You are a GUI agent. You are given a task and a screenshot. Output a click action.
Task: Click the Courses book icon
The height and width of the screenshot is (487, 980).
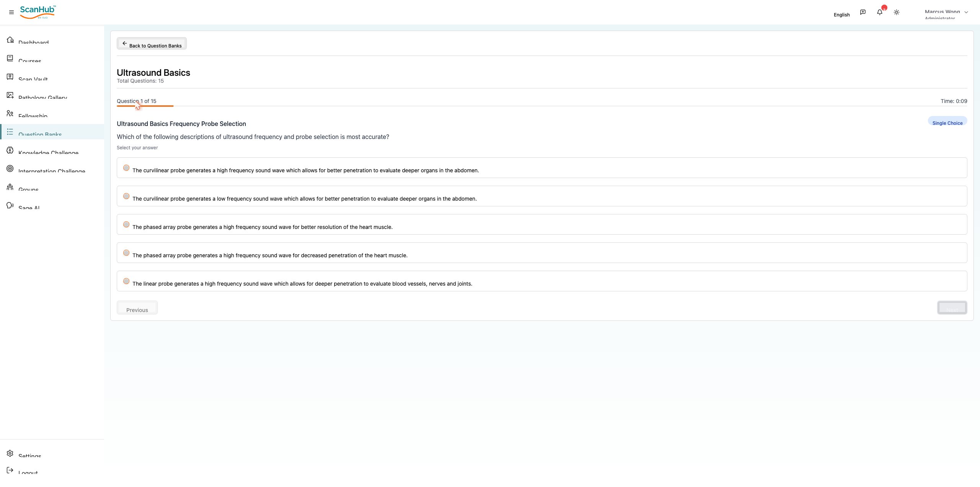[10, 58]
